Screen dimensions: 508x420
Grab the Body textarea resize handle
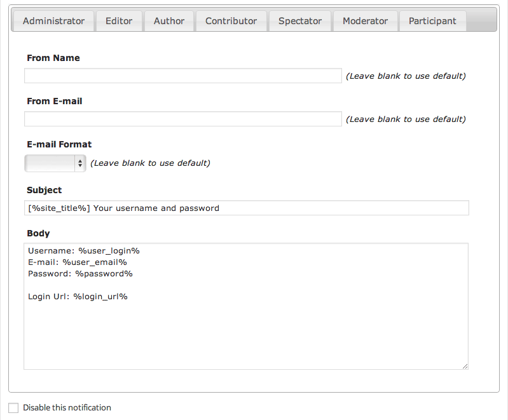click(465, 365)
